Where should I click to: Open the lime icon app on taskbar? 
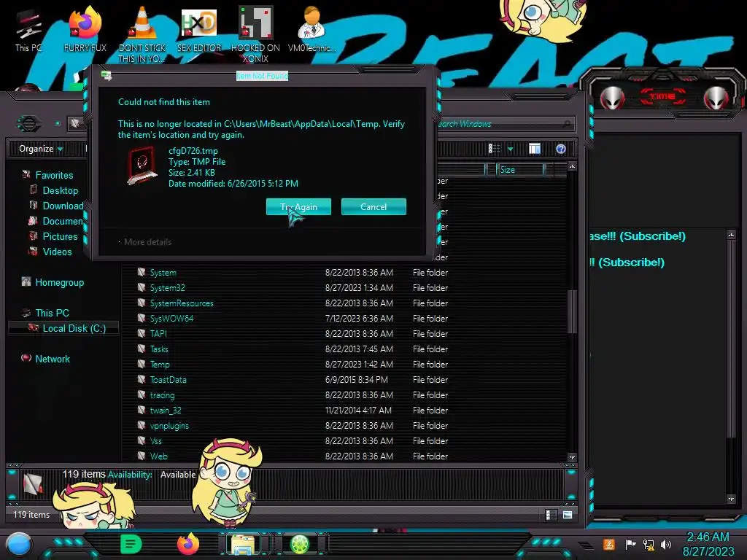pos(300,544)
